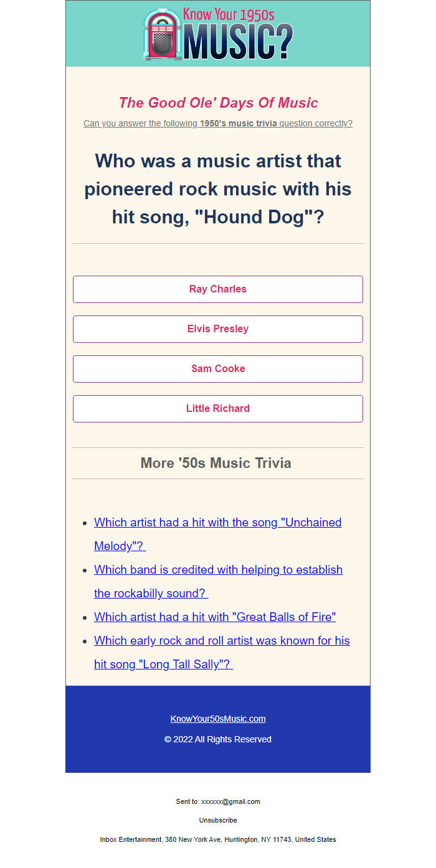
Task: Click the "More '50s Music Trivia" heading
Action: pyautogui.click(x=216, y=463)
